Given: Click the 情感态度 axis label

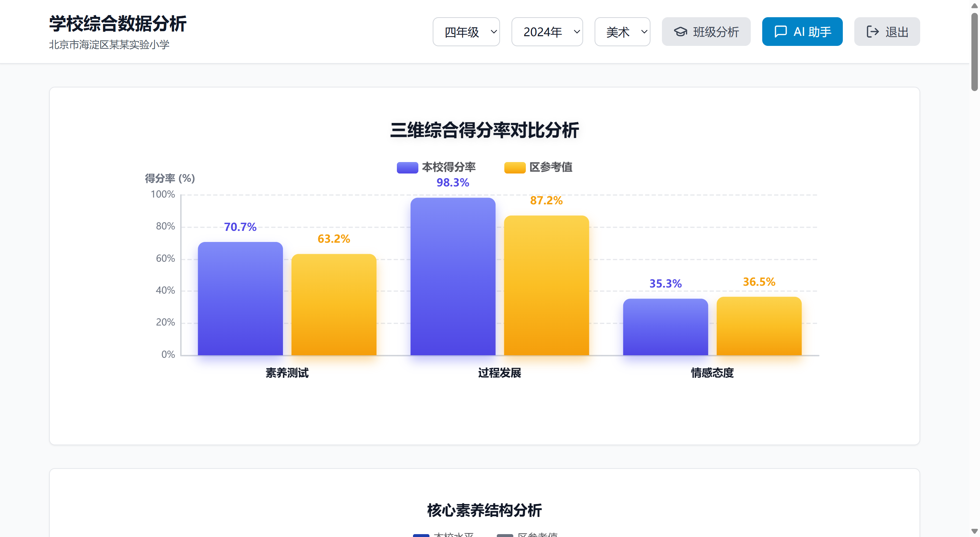Looking at the screenshot, I should tap(712, 373).
